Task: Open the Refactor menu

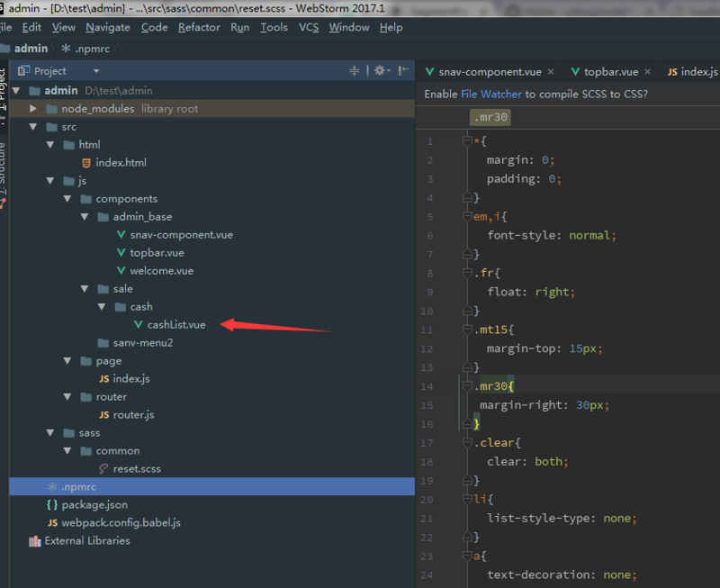Action: tap(199, 27)
